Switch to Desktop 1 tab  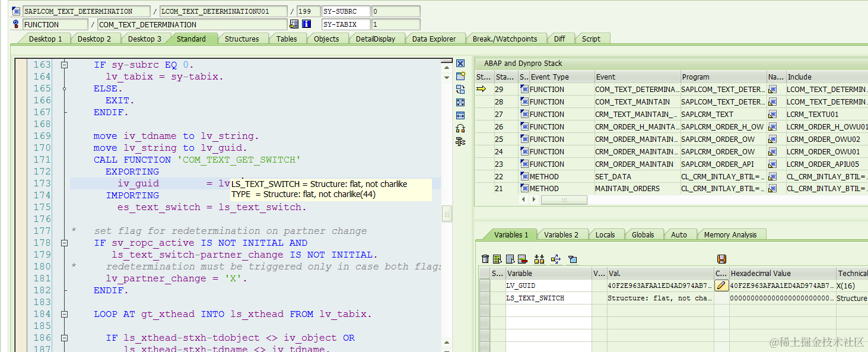point(46,39)
